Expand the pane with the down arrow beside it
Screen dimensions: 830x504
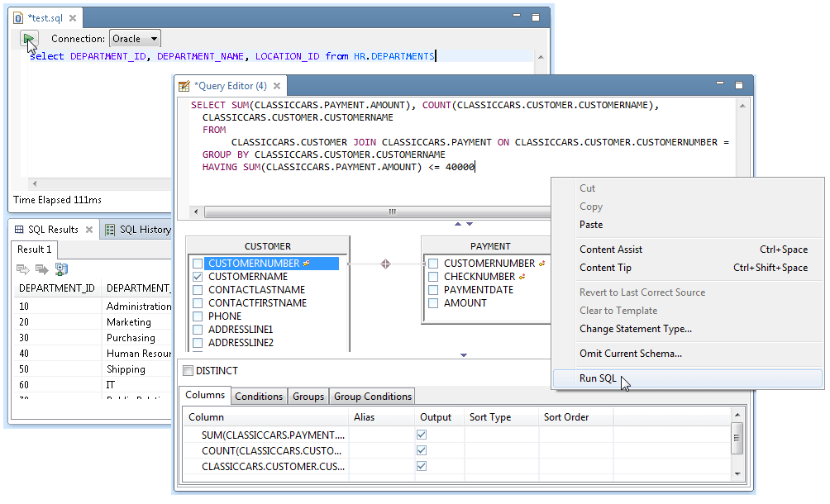470,224
